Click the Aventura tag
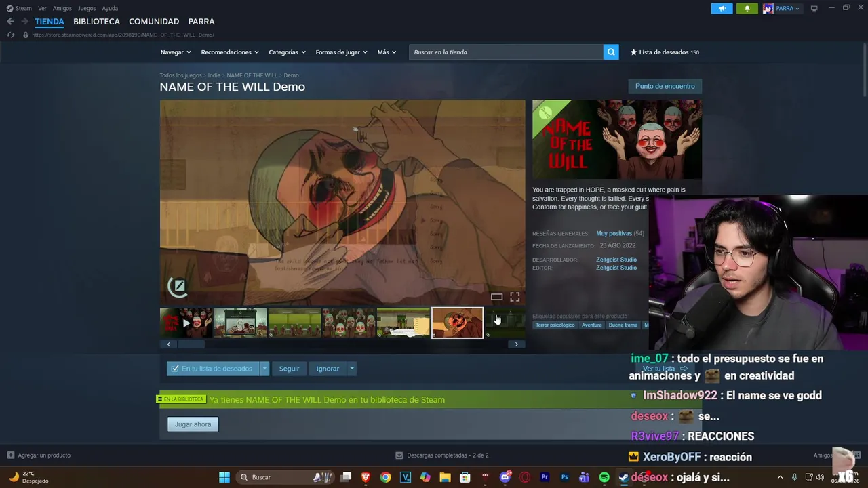Viewport: 868px width, 488px height. [591, 325]
